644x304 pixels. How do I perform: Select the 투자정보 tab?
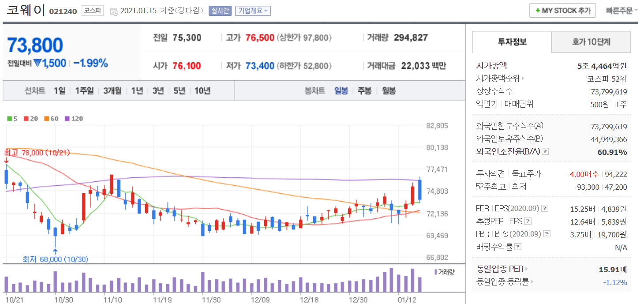(x=512, y=42)
